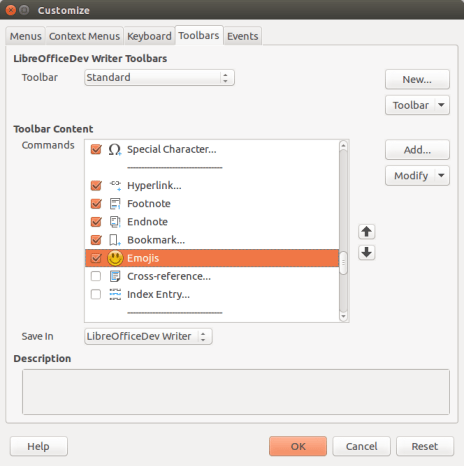Click the Help button
The width and height of the screenshot is (464, 466).
(39, 446)
